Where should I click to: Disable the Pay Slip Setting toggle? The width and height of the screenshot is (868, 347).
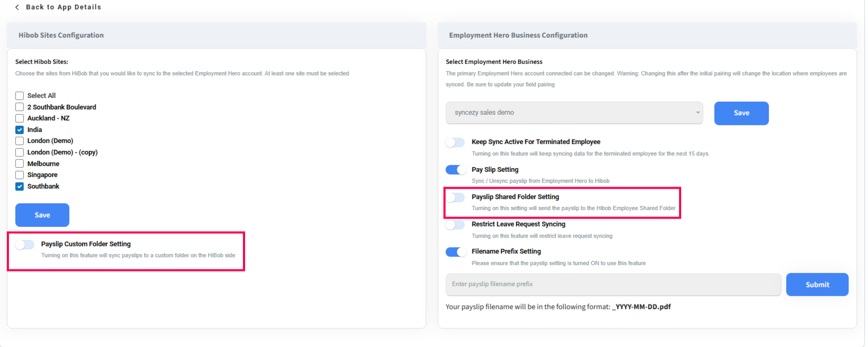456,170
